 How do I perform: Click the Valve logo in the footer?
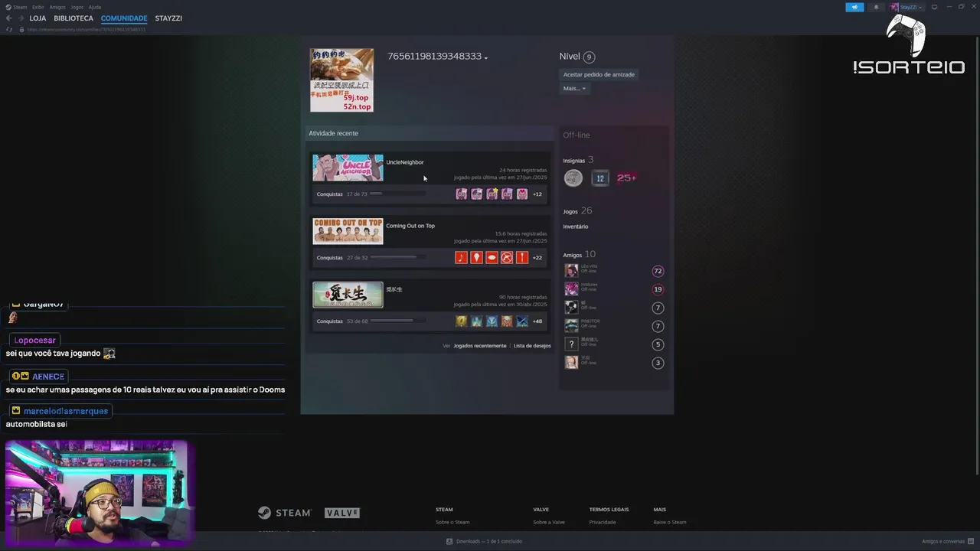(x=342, y=513)
